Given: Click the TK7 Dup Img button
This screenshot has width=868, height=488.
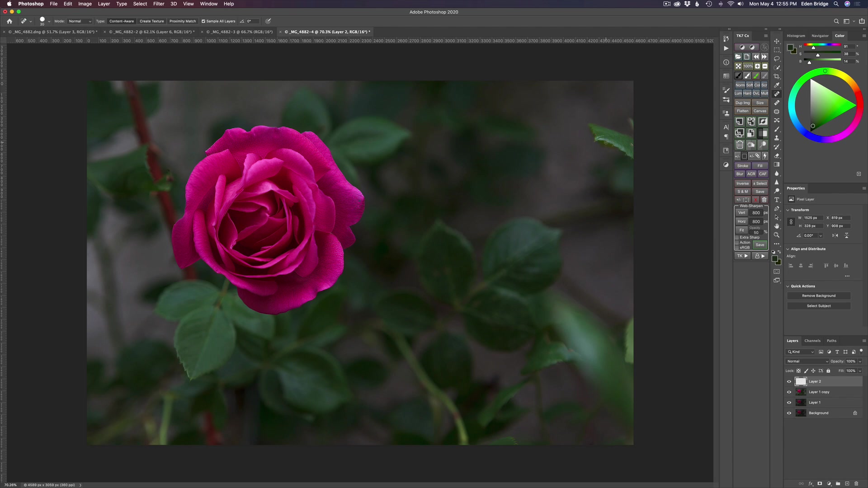Looking at the screenshot, I should (x=742, y=103).
